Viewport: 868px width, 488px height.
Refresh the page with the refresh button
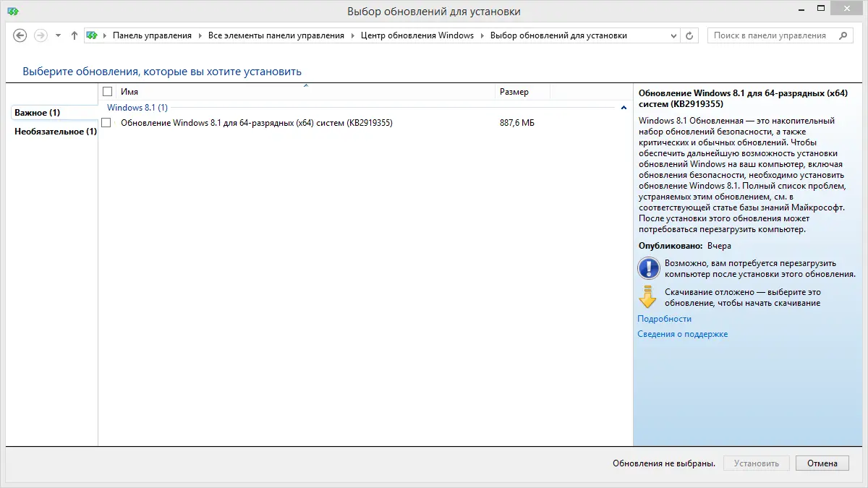tap(689, 35)
